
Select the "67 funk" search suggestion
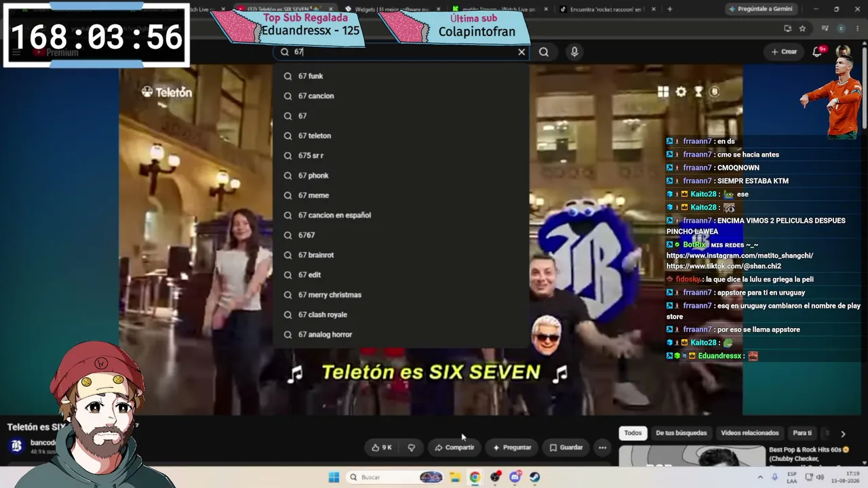click(400, 76)
